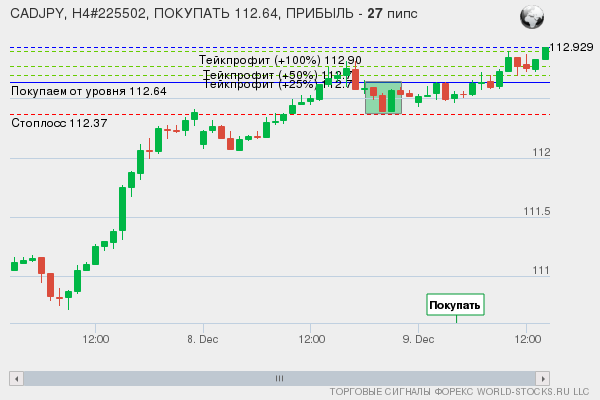Click the 111.5 price axis label

537,211
